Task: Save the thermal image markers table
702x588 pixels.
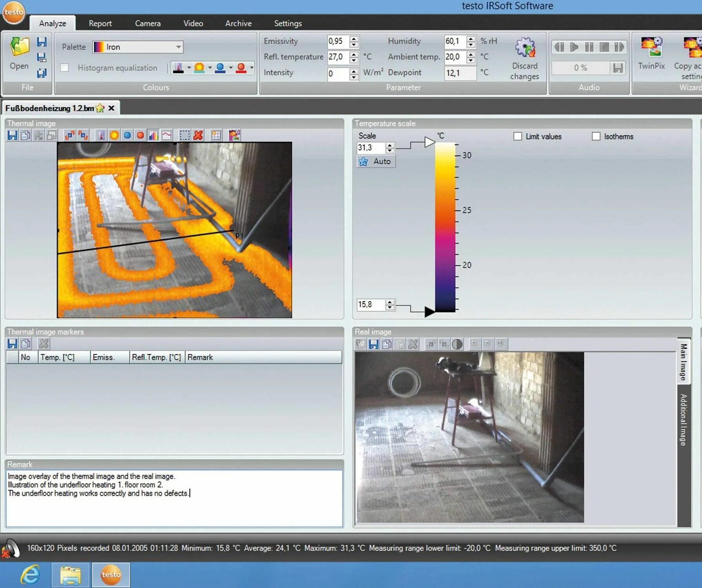Action: (12, 344)
